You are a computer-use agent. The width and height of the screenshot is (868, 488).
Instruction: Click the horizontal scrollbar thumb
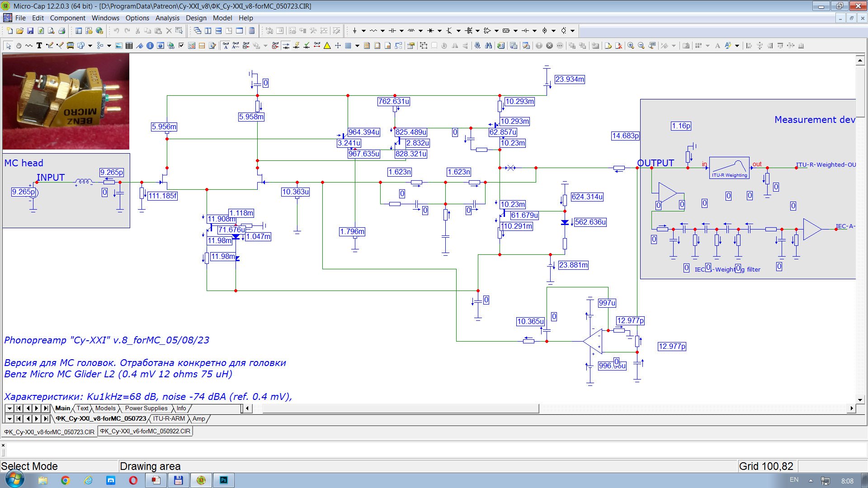coord(400,408)
